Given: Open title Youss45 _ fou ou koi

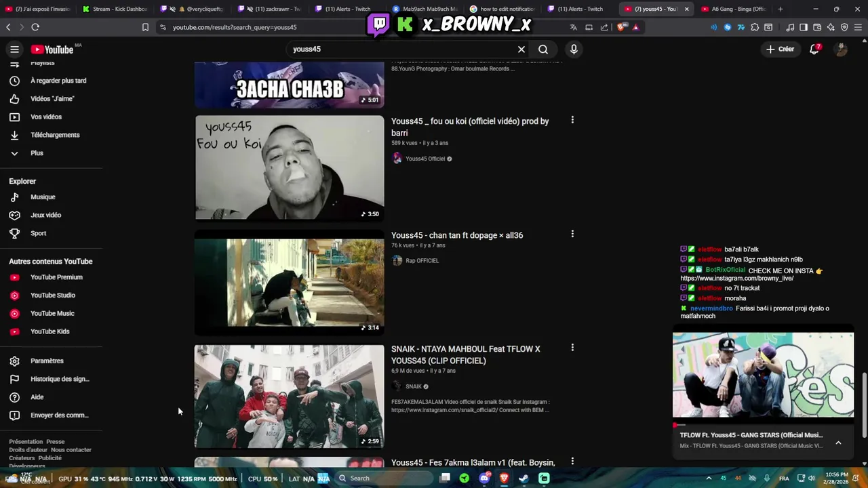Looking at the screenshot, I should point(470,127).
